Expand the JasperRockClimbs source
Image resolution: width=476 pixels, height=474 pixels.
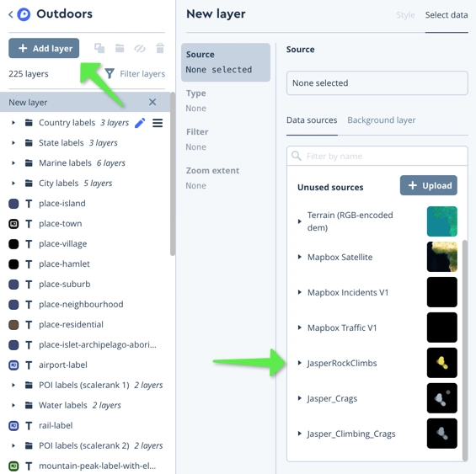coord(300,363)
